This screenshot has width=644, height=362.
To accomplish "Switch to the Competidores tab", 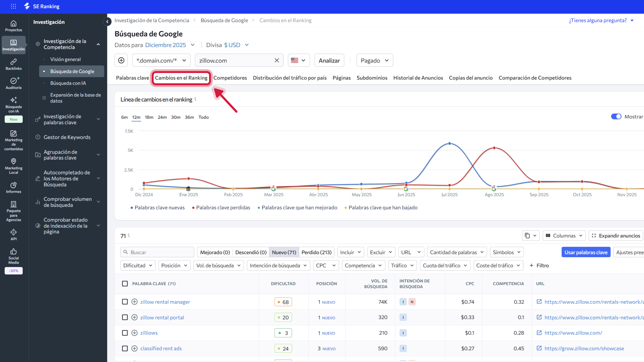I will click(x=230, y=78).
